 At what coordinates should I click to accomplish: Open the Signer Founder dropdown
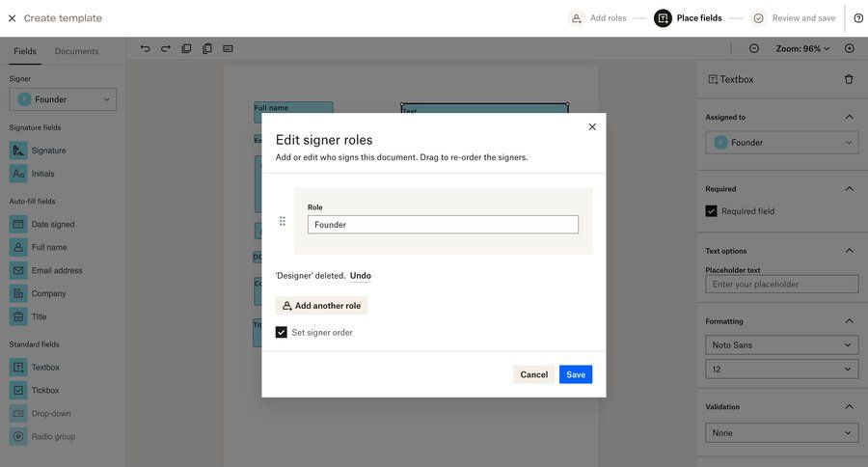pyautogui.click(x=63, y=99)
